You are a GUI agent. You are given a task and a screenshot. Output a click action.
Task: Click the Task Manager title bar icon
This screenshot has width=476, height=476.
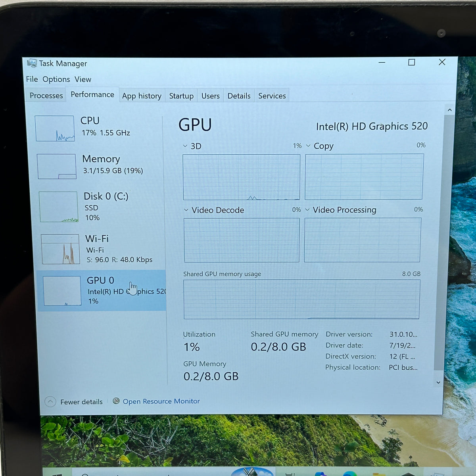click(x=32, y=63)
